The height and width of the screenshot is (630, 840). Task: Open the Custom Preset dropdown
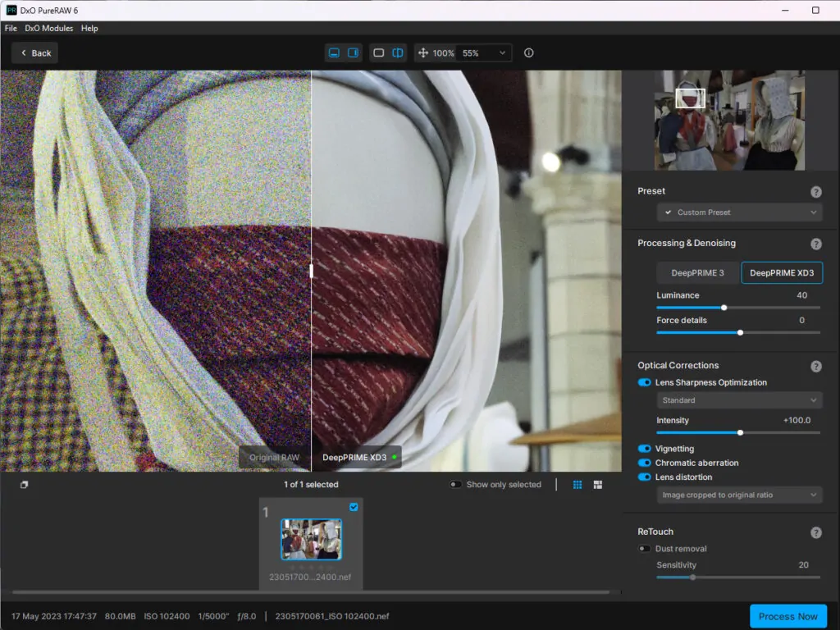click(x=739, y=212)
